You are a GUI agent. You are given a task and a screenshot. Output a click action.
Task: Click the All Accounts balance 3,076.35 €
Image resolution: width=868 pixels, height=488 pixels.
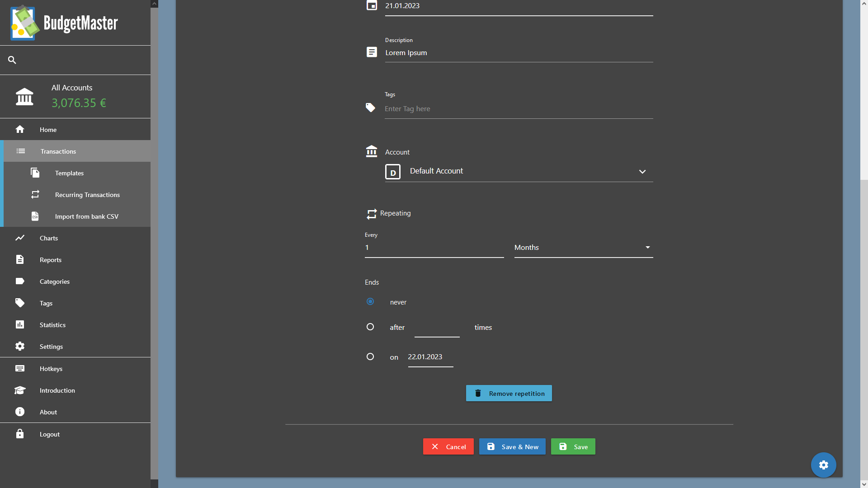click(79, 103)
